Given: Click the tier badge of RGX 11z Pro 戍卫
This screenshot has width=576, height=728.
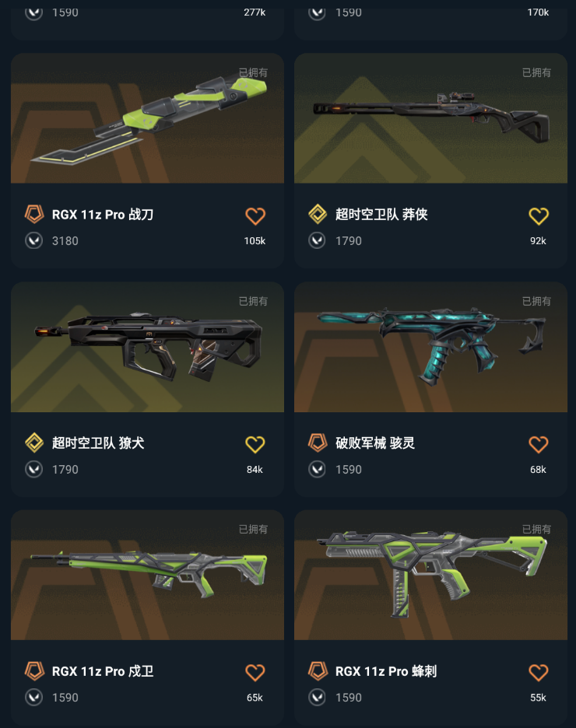Looking at the screenshot, I should [x=34, y=671].
